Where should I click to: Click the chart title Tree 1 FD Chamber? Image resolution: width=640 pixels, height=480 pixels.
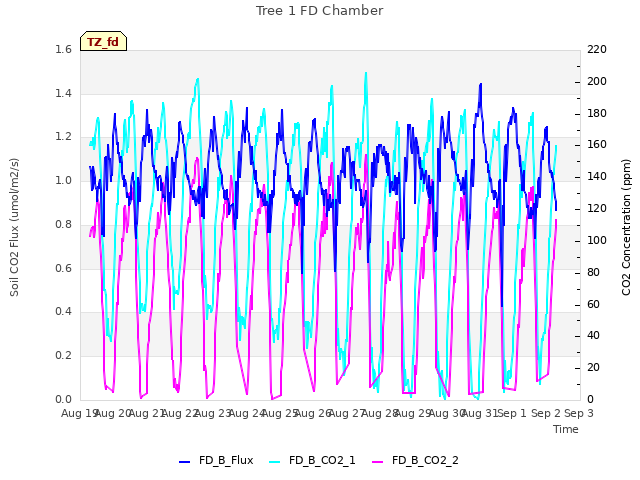pos(320,11)
